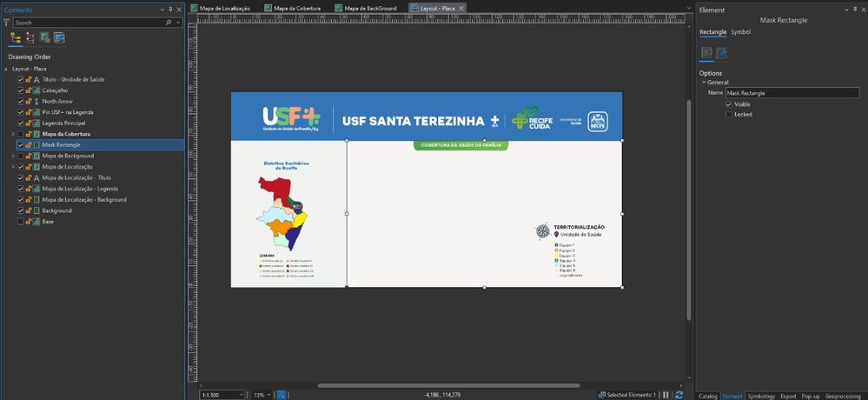Viewport: 868px width, 400px height.
Task: Switch to the List By Element Type icon
Action: (30, 37)
